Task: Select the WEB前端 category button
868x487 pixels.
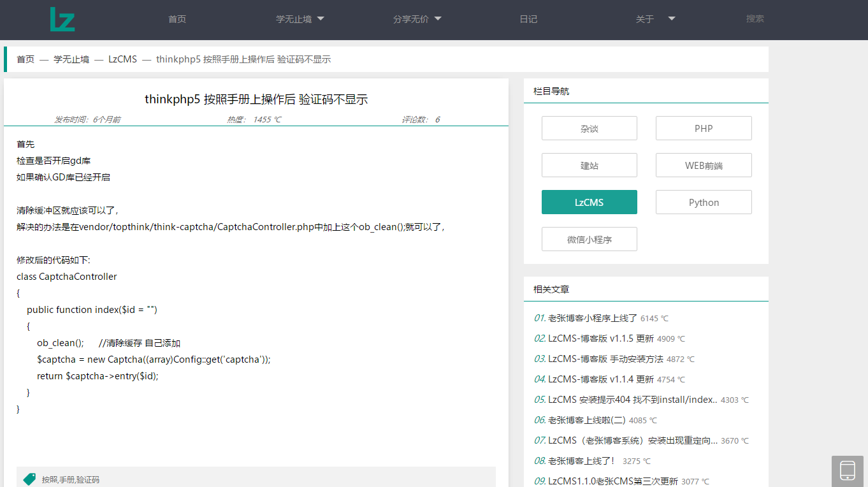Action: point(704,165)
